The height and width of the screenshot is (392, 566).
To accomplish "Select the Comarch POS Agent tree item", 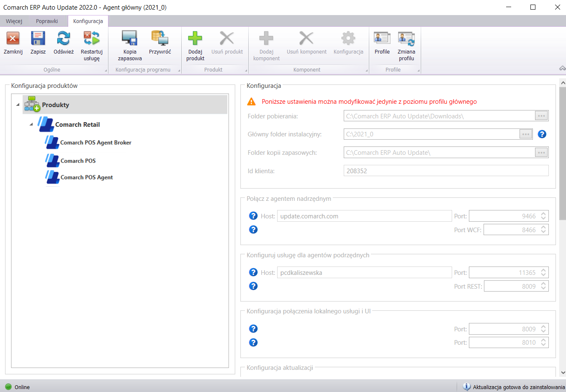I will tap(87, 177).
